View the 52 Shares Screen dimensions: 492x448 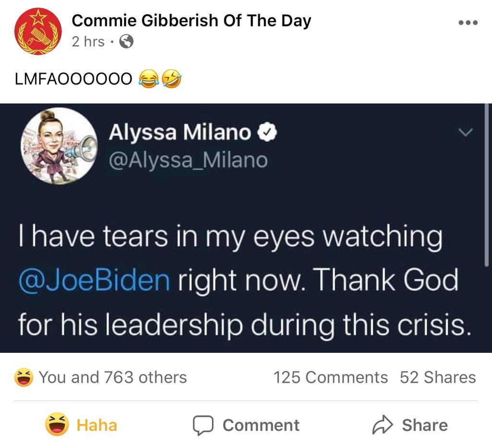pyautogui.click(x=438, y=377)
